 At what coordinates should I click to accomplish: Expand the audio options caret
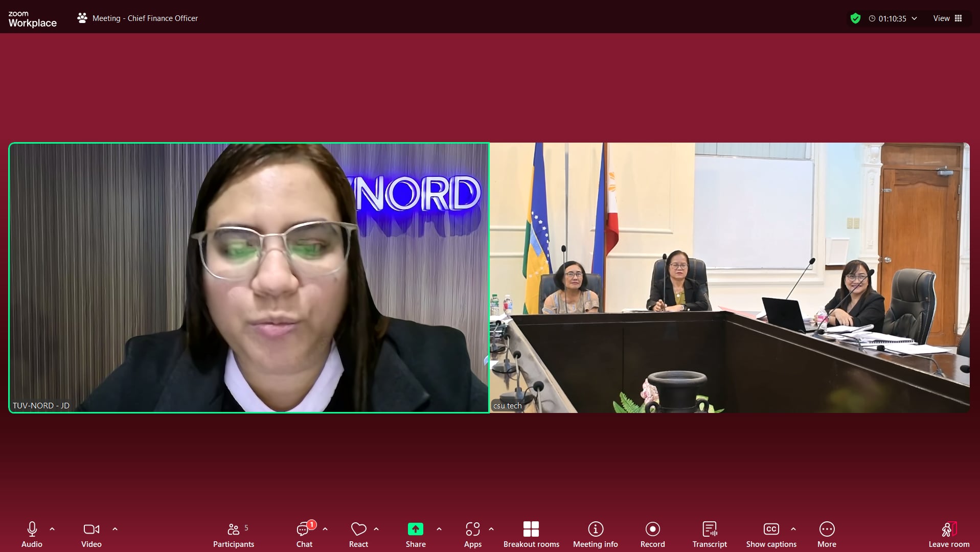tap(52, 529)
